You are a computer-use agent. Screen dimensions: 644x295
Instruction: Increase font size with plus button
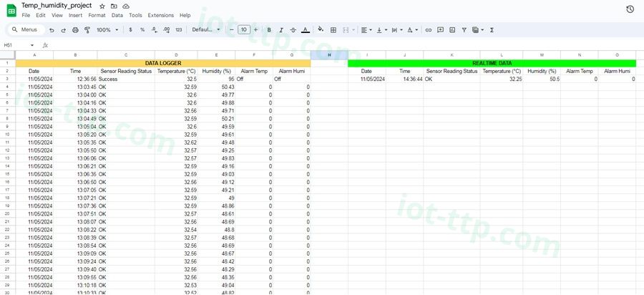pyautogui.click(x=255, y=30)
